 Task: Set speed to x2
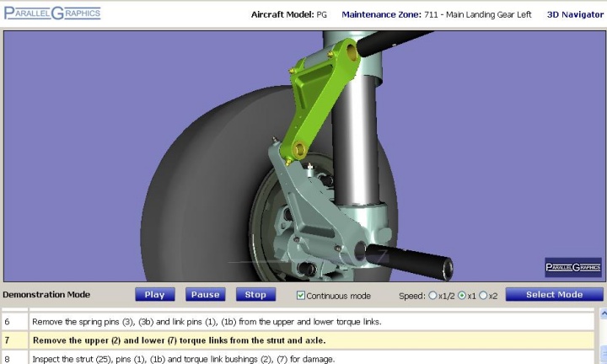(483, 296)
